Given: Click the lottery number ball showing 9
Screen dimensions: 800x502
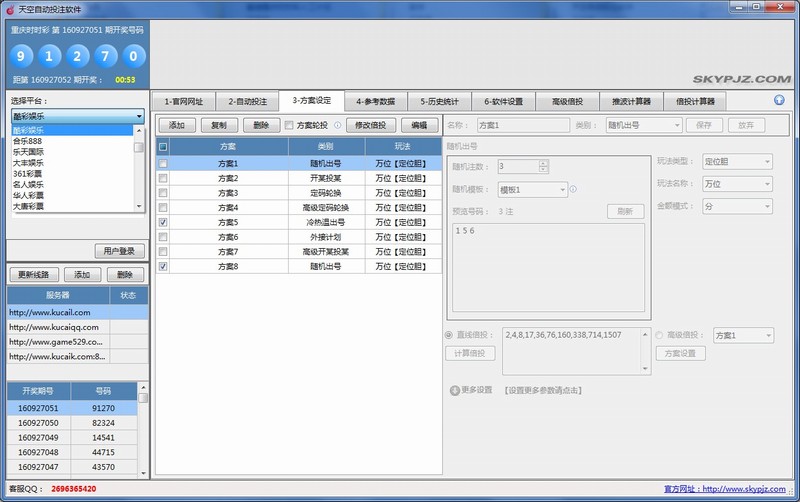Looking at the screenshot, I should (x=25, y=54).
